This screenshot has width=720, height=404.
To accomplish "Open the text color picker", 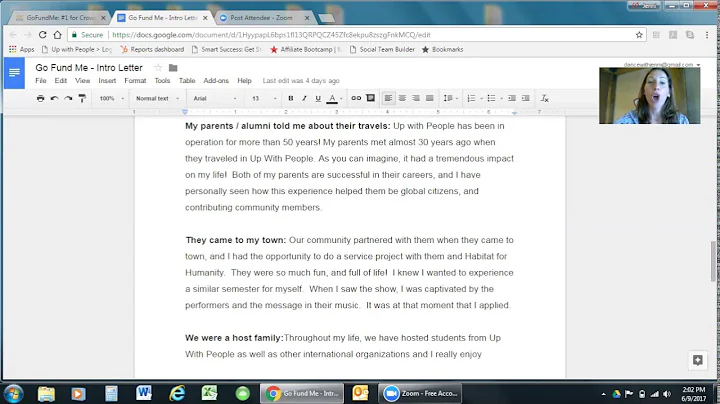I will [x=332, y=98].
